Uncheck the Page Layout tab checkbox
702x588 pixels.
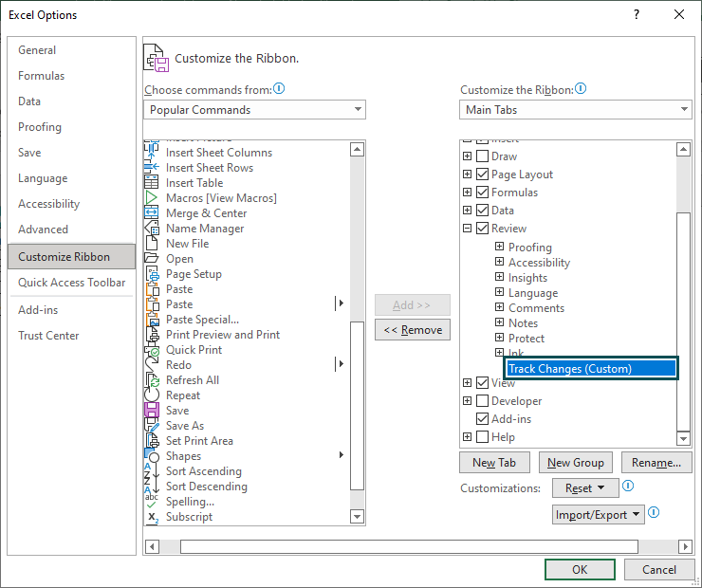click(x=482, y=175)
